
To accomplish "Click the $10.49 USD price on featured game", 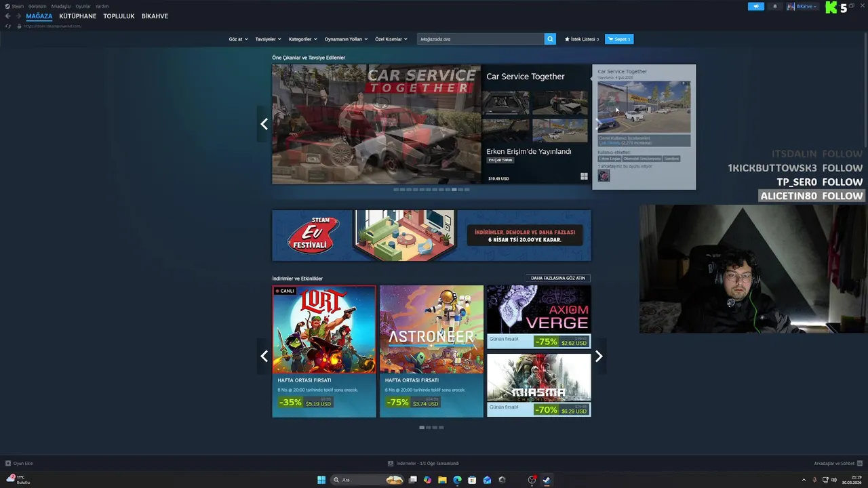I will tap(498, 178).
